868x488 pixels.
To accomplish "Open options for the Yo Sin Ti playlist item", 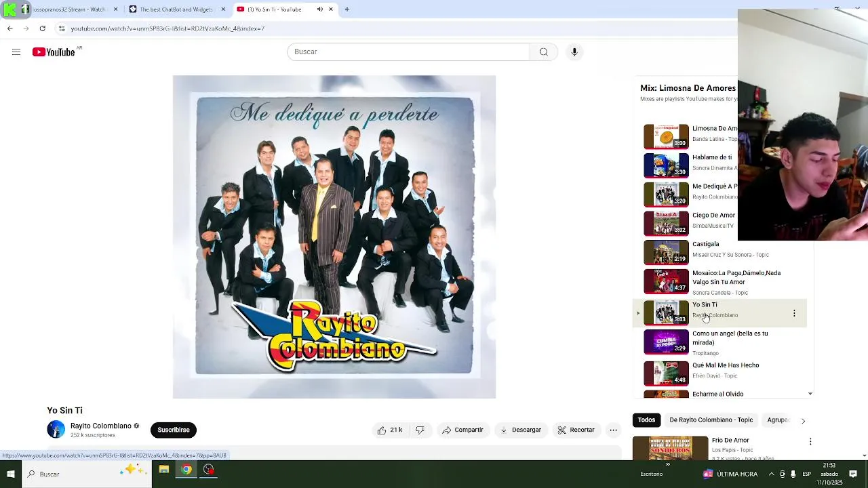I will (794, 313).
